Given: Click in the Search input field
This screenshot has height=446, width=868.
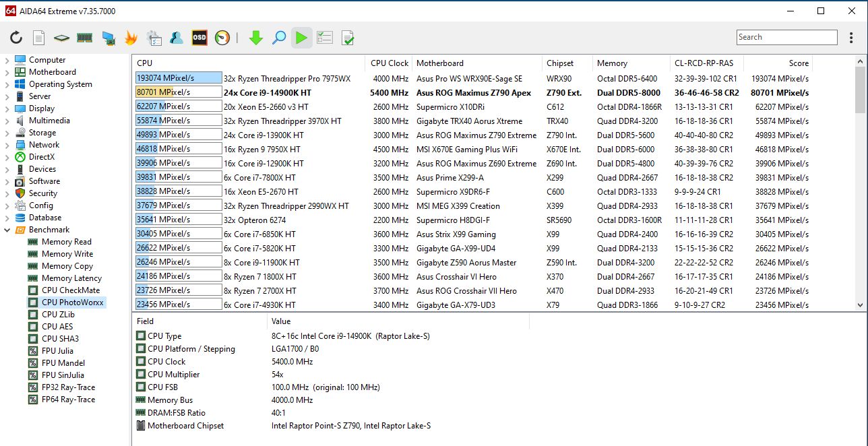Looking at the screenshot, I should click(x=786, y=37).
